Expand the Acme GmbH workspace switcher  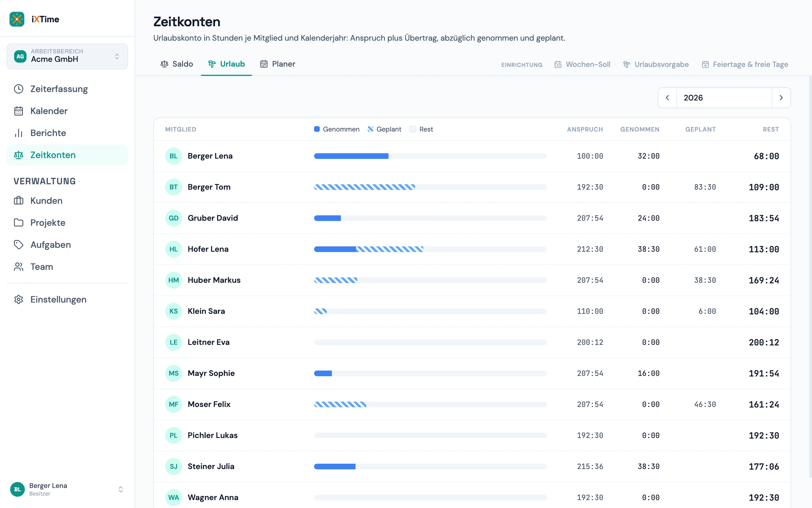pyautogui.click(x=67, y=56)
